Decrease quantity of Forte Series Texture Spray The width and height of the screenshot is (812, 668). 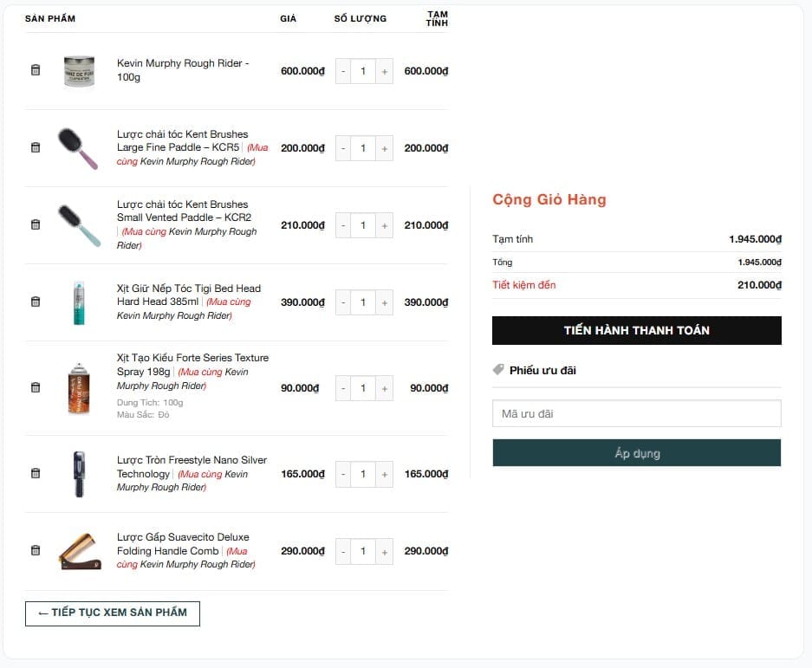click(x=344, y=388)
